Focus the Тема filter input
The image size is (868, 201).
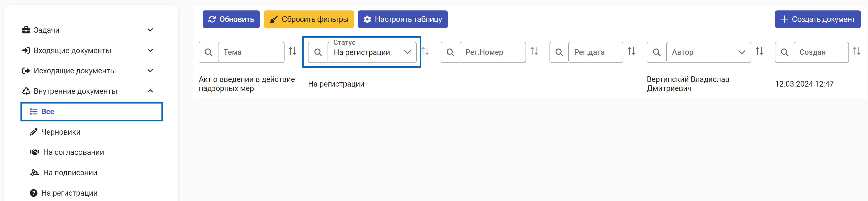point(251,52)
